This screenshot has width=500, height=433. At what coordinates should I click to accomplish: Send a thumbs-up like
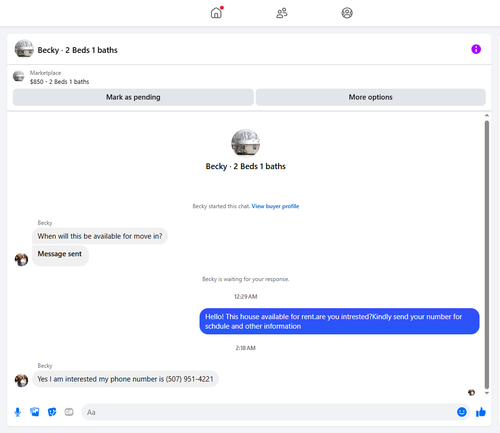[x=481, y=412]
